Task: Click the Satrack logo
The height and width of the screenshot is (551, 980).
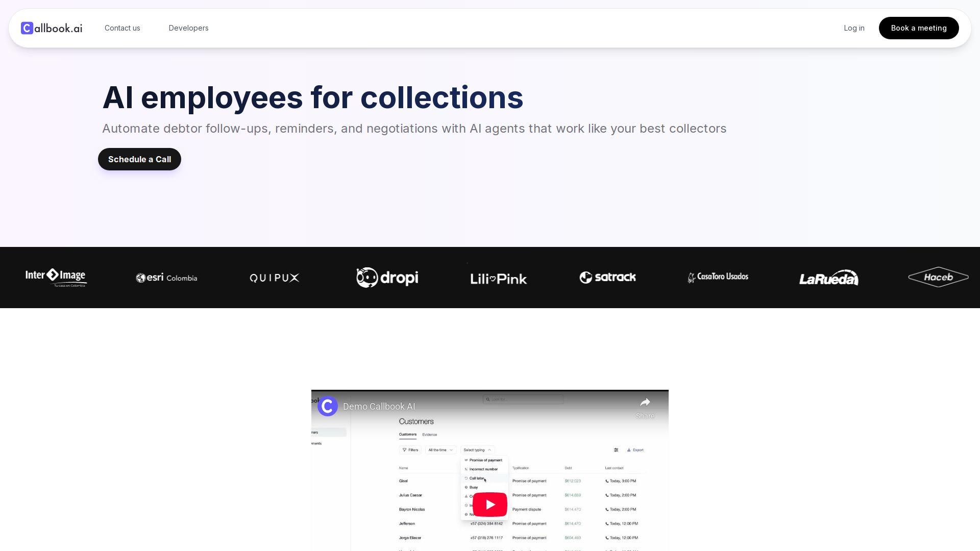Action: tap(607, 278)
